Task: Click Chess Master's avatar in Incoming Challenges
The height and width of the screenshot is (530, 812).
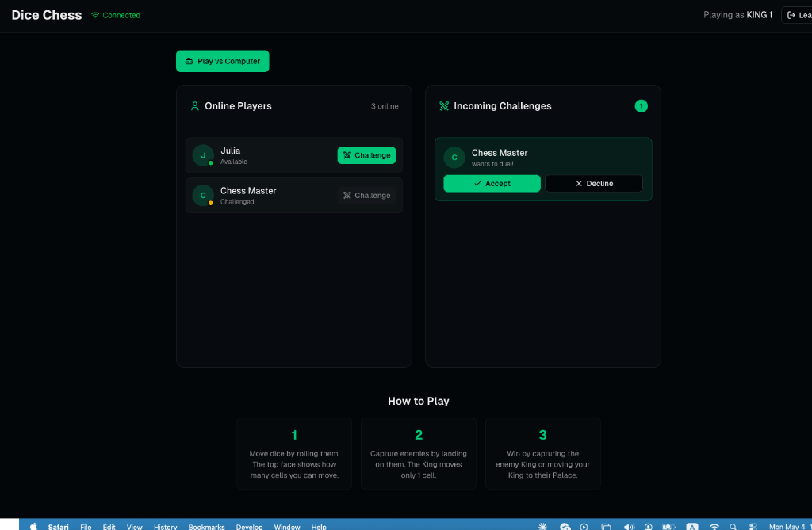Action: 454,158
